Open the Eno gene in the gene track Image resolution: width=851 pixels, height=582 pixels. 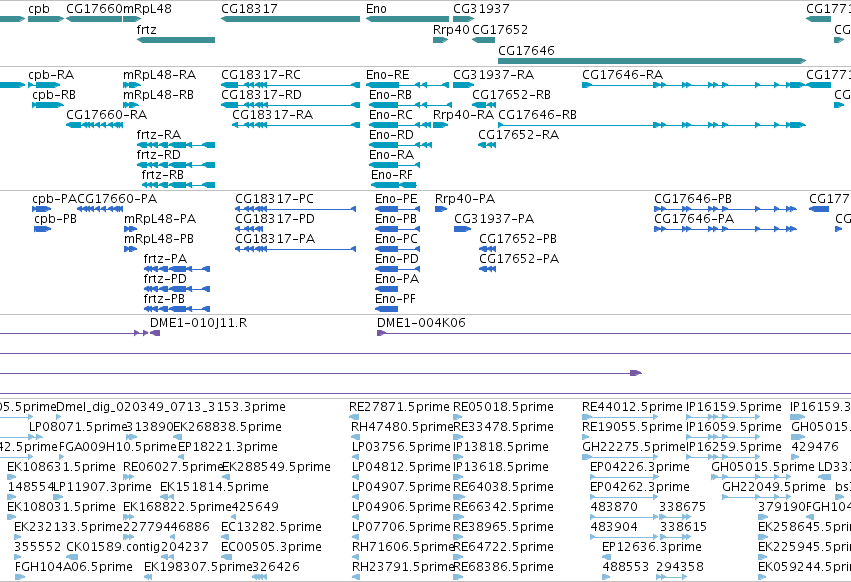click(x=407, y=19)
